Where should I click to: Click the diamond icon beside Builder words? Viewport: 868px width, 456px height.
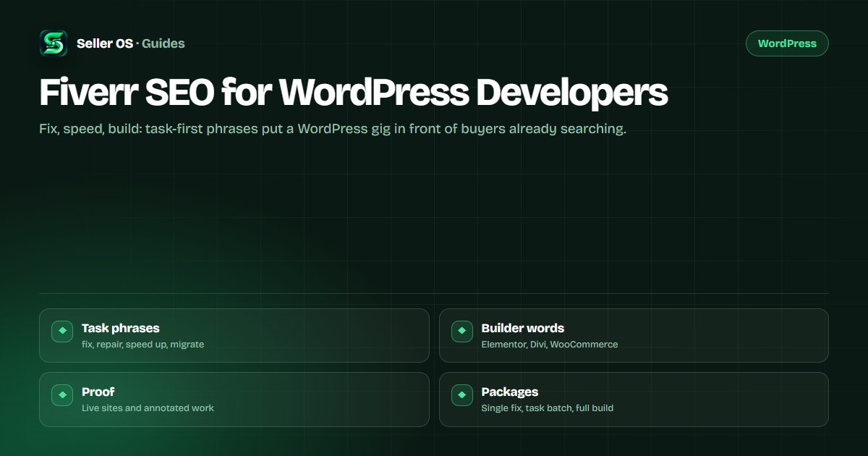(x=462, y=332)
